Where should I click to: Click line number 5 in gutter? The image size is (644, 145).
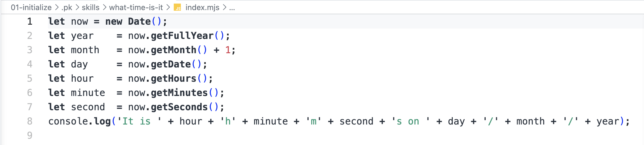point(30,78)
